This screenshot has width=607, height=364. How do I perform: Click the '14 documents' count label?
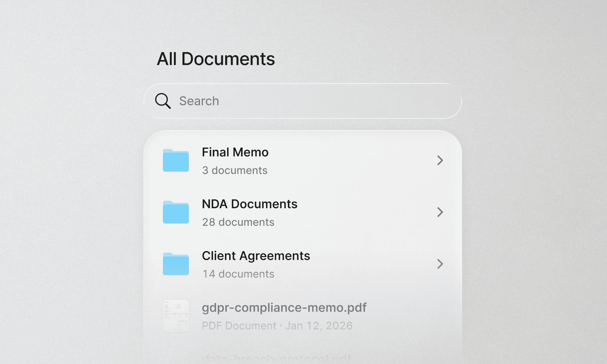(x=238, y=274)
